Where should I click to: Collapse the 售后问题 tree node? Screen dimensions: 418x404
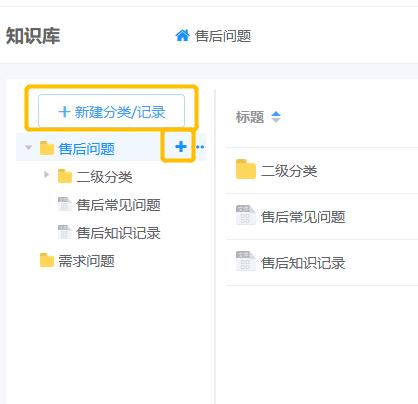click(29, 147)
